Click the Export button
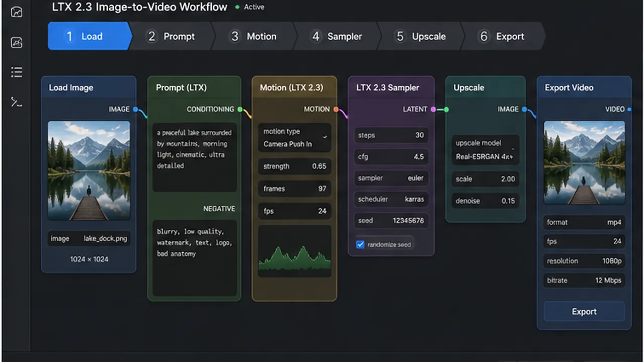The image size is (644, 362). (584, 312)
